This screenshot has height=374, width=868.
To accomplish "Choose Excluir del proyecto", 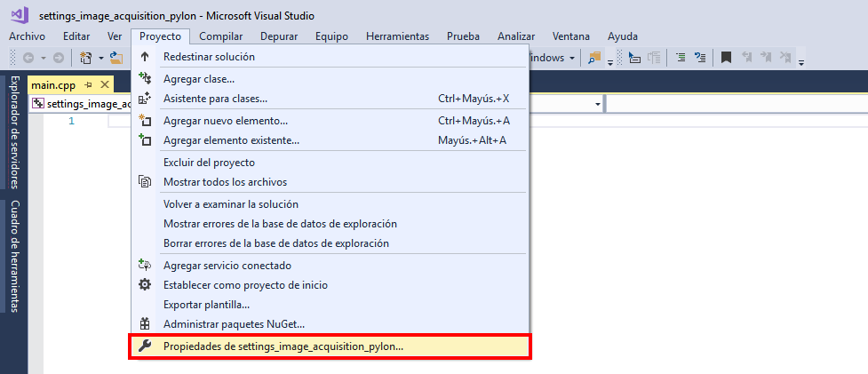I will tap(330, 163).
